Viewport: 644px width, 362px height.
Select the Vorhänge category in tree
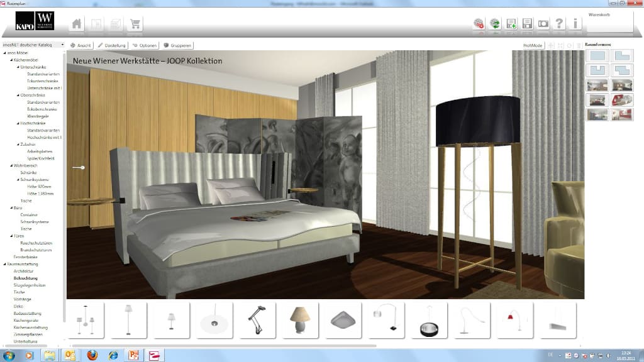click(22, 299)
